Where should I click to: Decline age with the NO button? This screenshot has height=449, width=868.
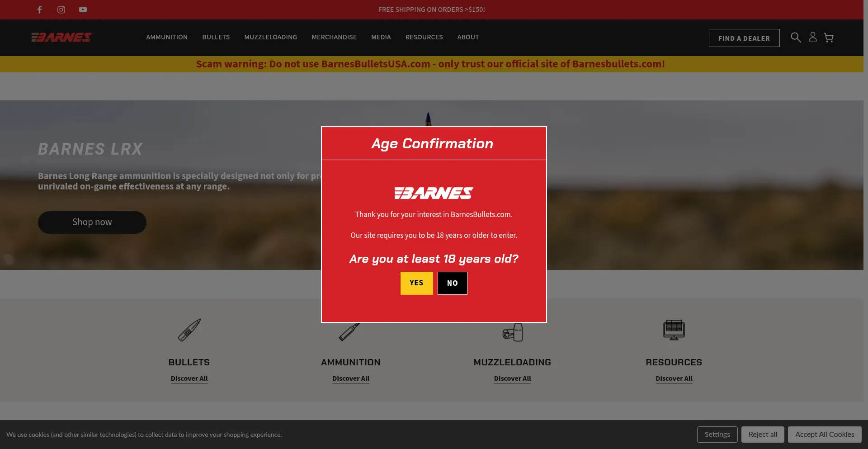point(452,283)
